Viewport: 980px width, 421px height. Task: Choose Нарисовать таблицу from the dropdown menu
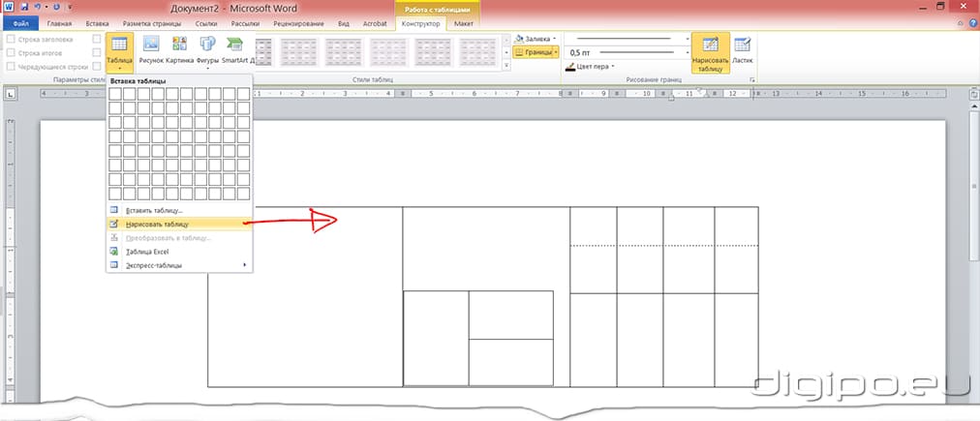pos(157,224)
